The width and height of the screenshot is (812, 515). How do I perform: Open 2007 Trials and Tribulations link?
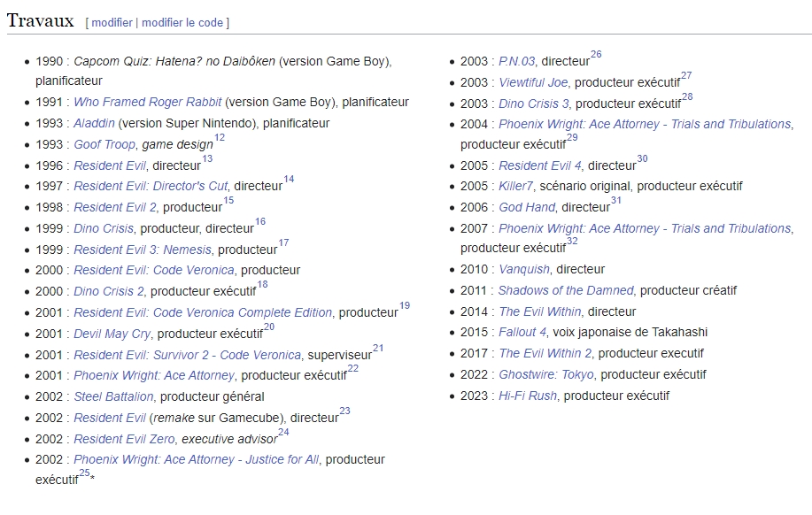(645, 228)
